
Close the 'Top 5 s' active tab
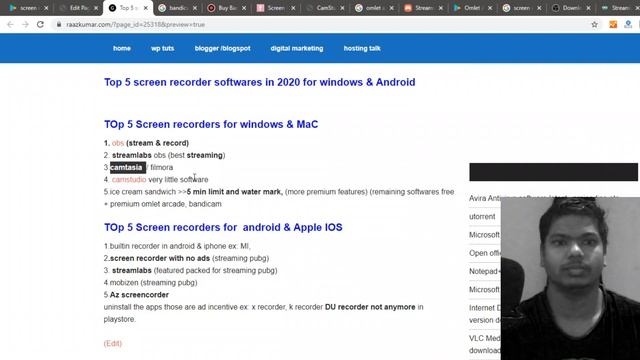pyautogui.click(x=145, y=8)
